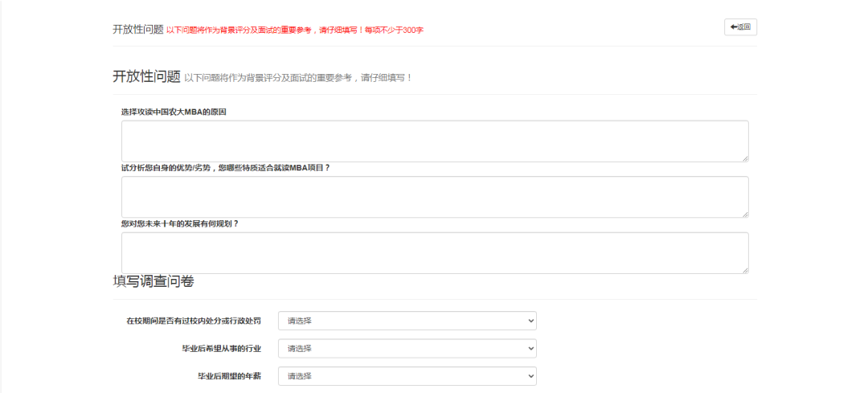Screen dimensions: 868x393
Task: Click resize grip on the 未来十年 text area
Action: click(744, 270)
